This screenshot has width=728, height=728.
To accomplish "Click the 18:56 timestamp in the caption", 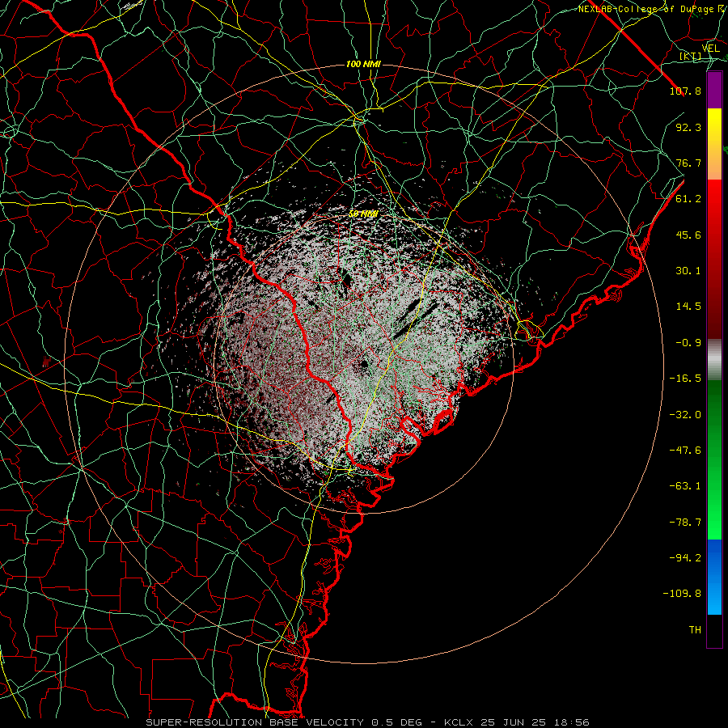I will pos(574,722).
